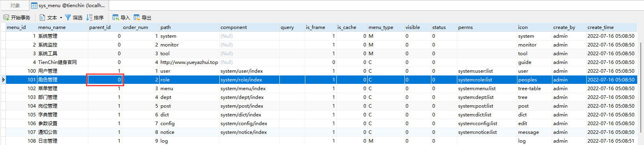Click the path column header
Image resolution: width=644 pixels, height=145 pixels.
[189, 27]
